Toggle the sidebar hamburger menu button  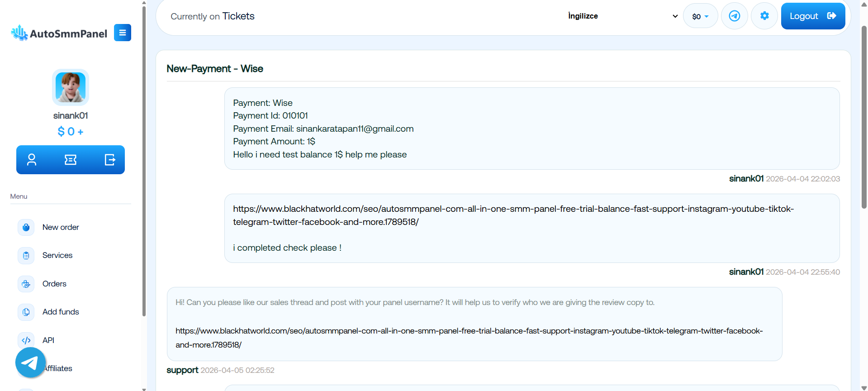click(123, 33)
